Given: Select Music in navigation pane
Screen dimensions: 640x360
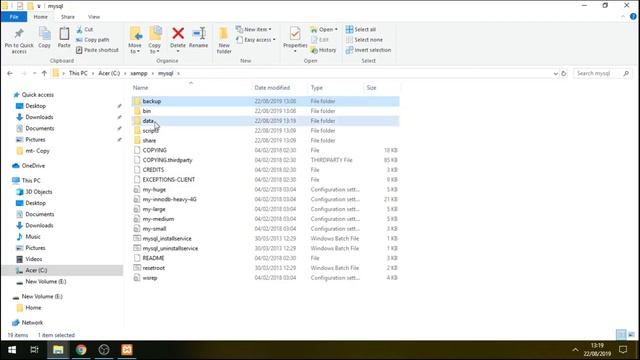Looking at the screenshot, I should pyautogui.click(x=33, y=237).
